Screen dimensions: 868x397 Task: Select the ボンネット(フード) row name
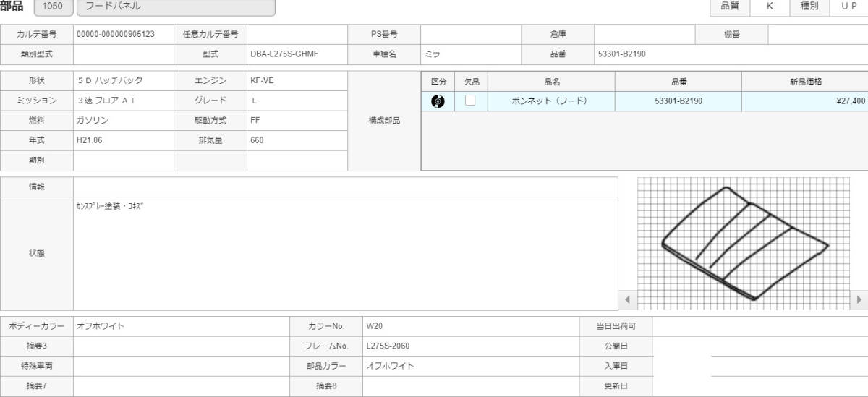(552, 101)
